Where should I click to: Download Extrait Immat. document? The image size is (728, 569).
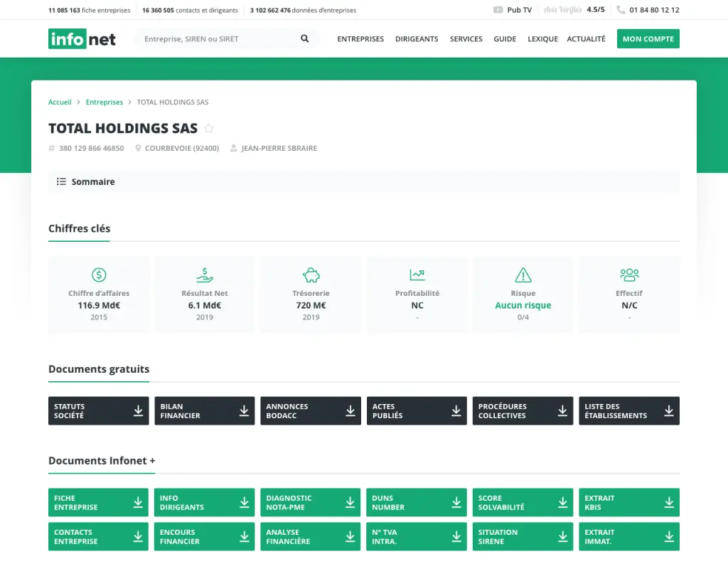(629, 536)
